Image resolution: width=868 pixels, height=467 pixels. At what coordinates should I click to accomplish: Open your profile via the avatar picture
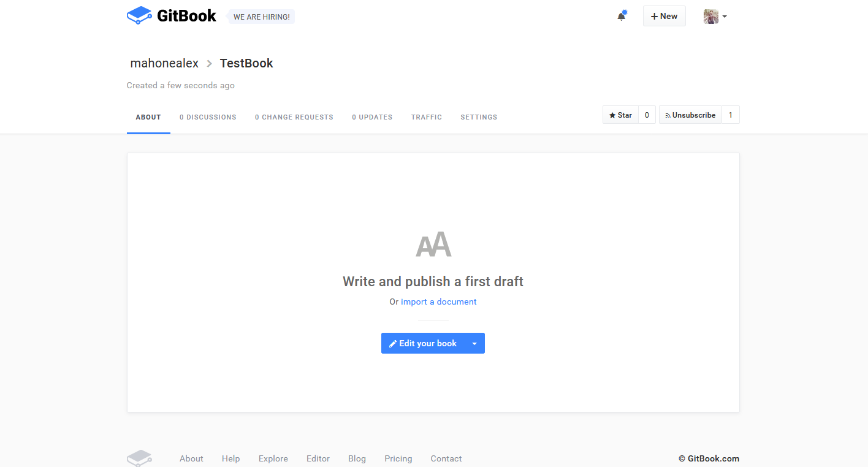[x=710, y=17]
